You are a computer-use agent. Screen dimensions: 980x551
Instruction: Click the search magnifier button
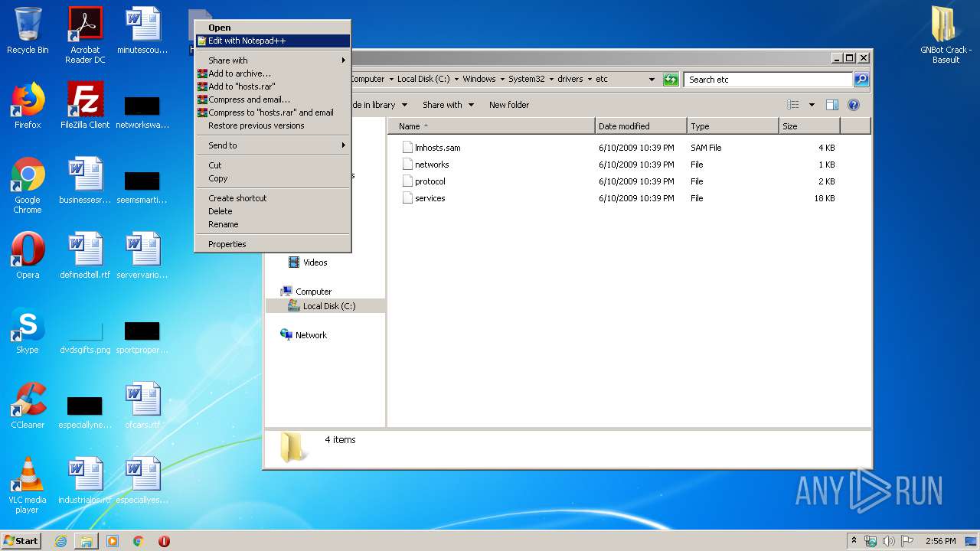[861, 79]
